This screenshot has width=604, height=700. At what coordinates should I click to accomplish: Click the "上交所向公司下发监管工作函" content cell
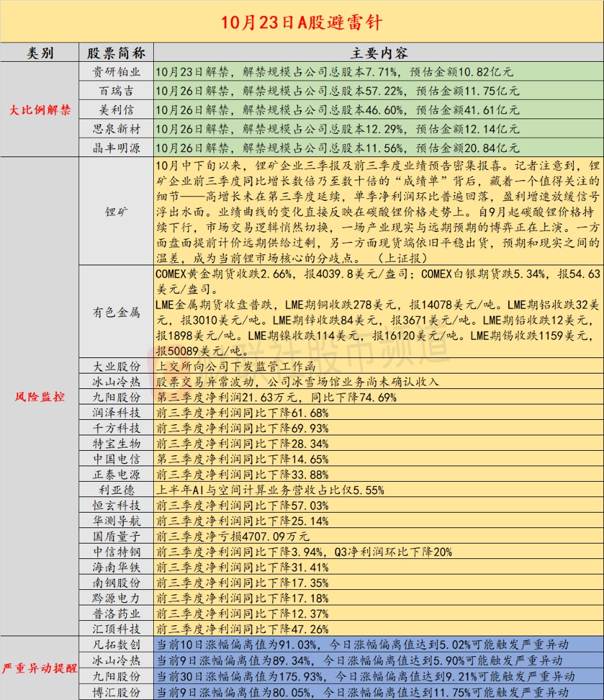click(379, 366)
